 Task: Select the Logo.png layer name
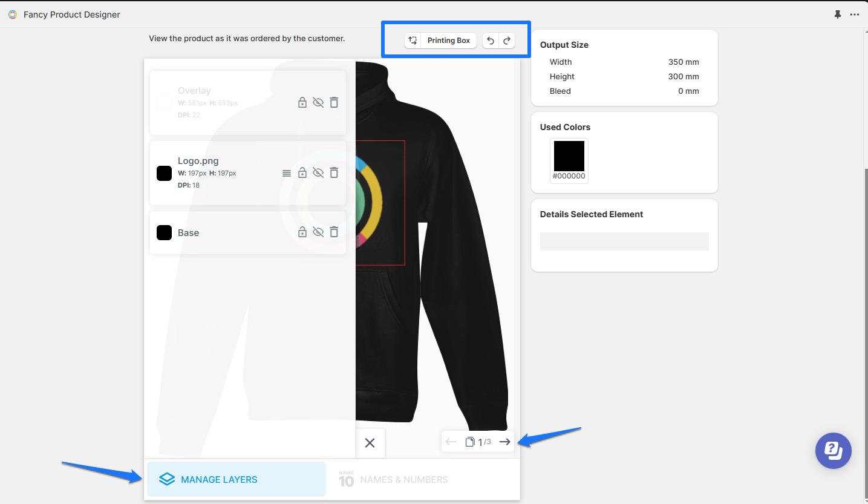198,161
